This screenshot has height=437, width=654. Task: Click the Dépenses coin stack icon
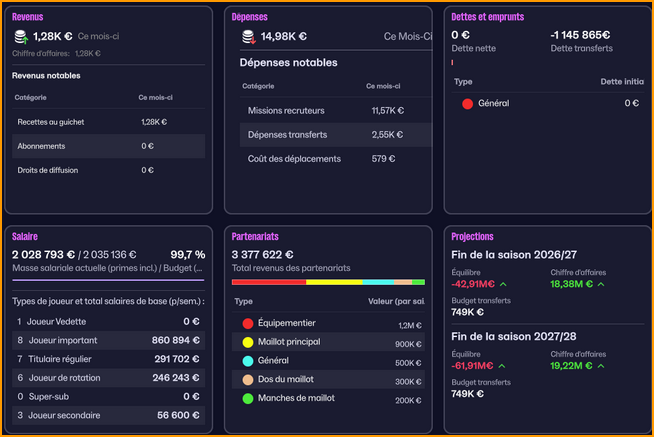247,38
